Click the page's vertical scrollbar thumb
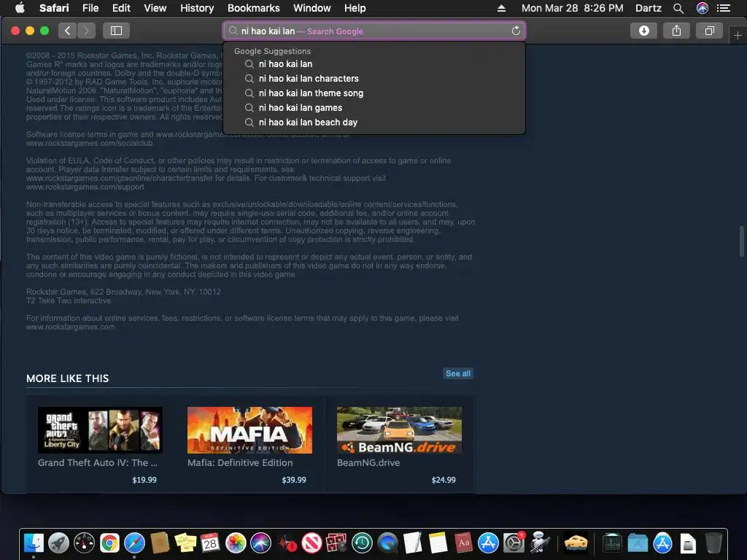747x560 pixels. (741, 241)
